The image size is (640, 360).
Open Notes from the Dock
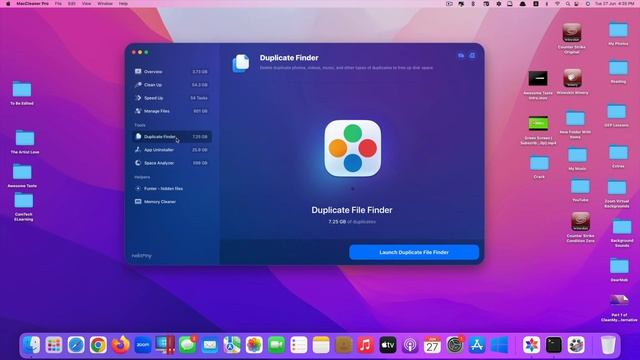click(321, 345)
